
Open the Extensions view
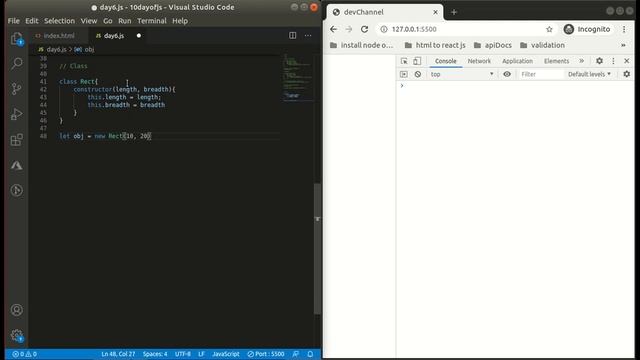[16, 140]
